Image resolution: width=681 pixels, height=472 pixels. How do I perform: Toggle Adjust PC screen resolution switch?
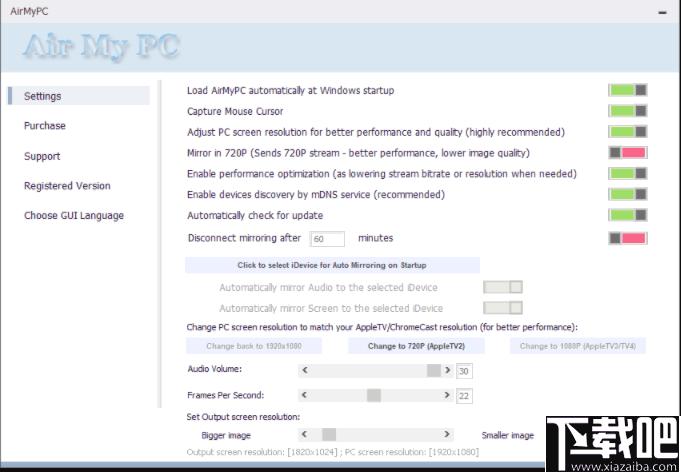coord(628,132)
